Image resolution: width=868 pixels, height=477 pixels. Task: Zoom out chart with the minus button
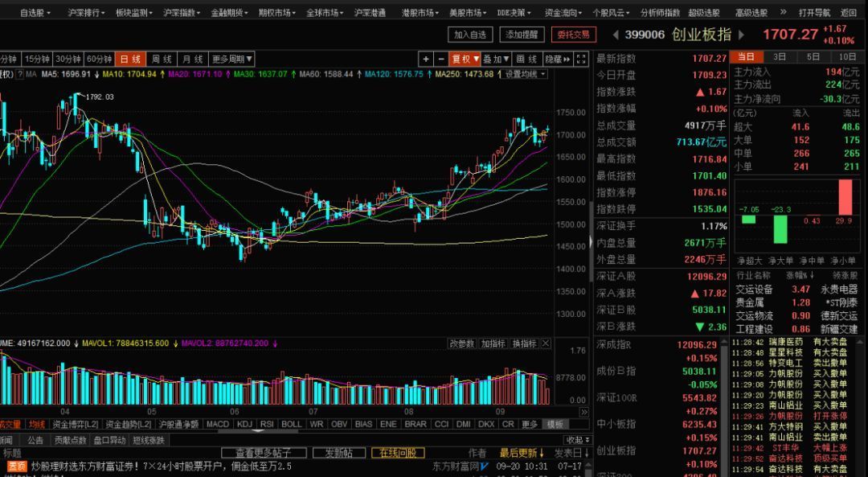point(441,59)
